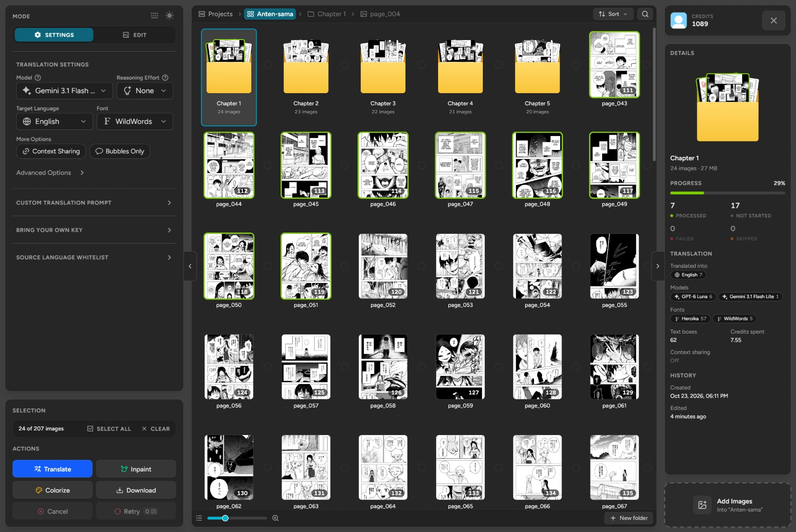Open the Target Language dropdown set to English
Image resolution: width=796 pixels, height=532 pixels.
pos(55,122)
